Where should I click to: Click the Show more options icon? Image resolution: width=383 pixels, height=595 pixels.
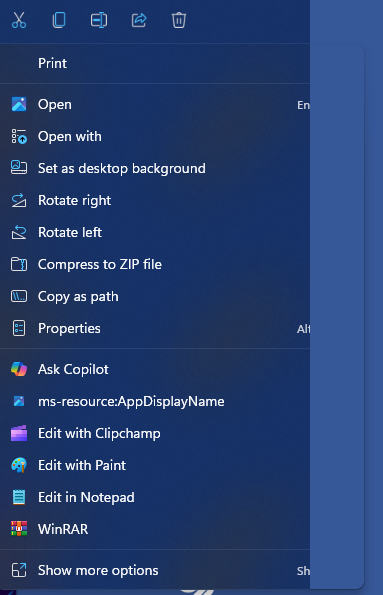pos(19,570)
